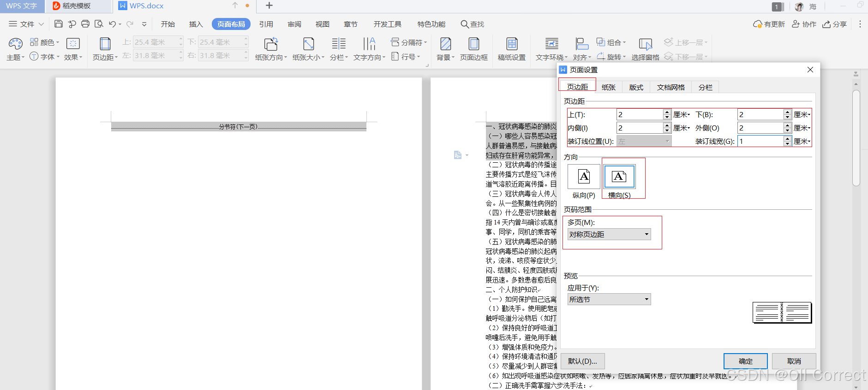Open the 开始 (Home) ribbon tab
Screen dimensions: 868x390
pyautogui.click(x=168, y=24)
